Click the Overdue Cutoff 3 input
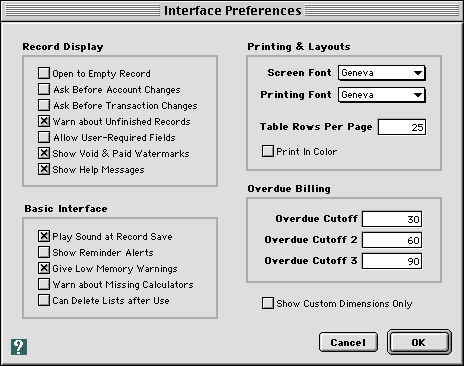This screenshot has height=366, width=464. pos(392,261)
